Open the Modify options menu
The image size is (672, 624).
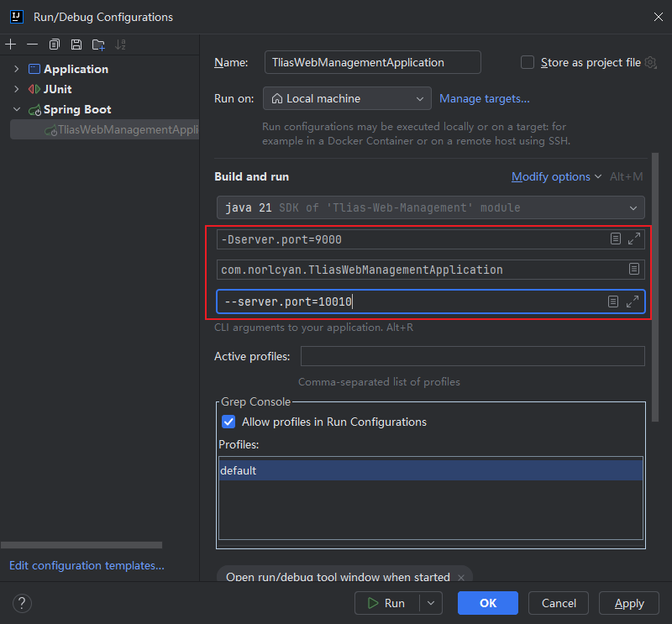click(x=556, y=176)
